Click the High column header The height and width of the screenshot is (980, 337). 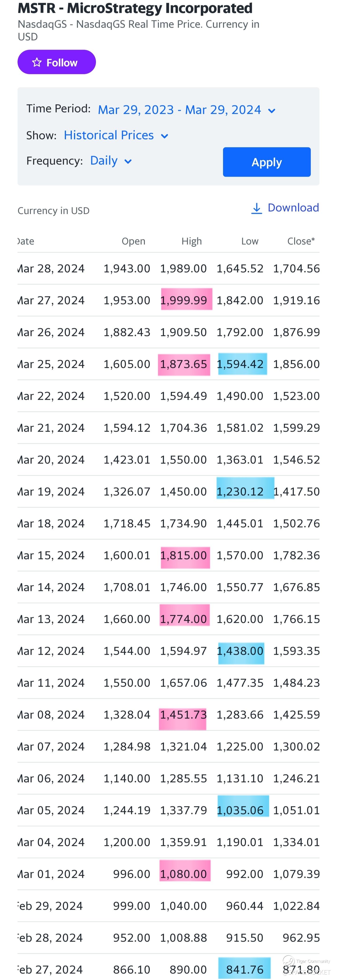191,241
